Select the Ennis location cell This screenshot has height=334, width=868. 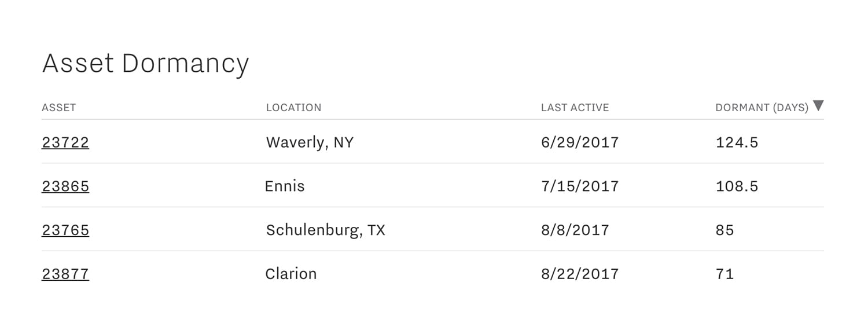click(285, 186)
